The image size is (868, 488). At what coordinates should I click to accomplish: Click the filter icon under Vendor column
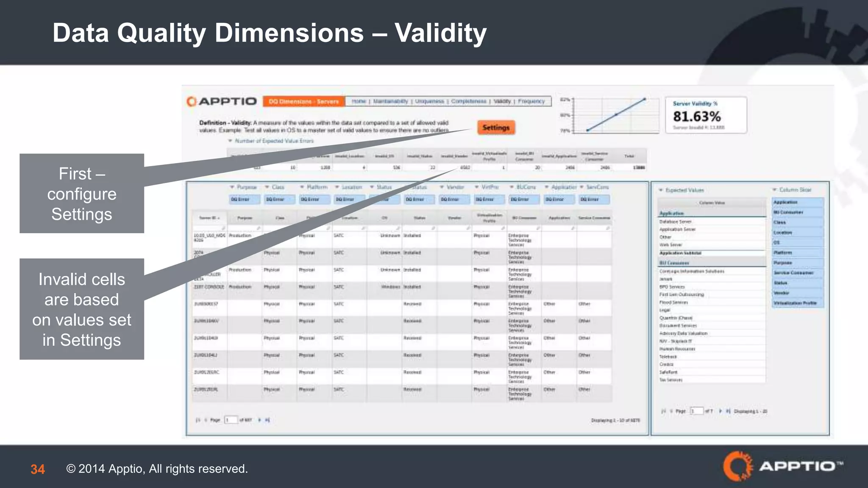[x=468, y=228]
